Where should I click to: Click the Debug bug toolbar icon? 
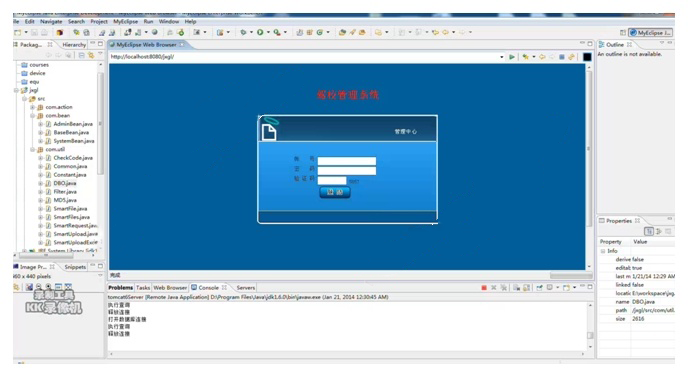(x=243, y=32)
